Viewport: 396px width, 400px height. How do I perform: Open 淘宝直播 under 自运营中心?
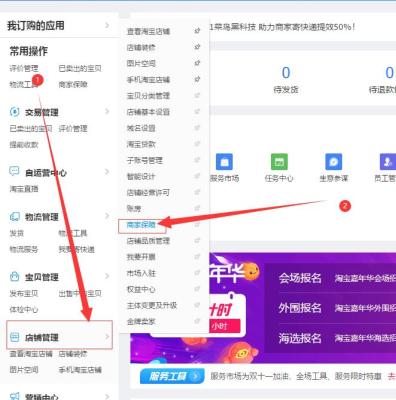(x=24, y=189)
